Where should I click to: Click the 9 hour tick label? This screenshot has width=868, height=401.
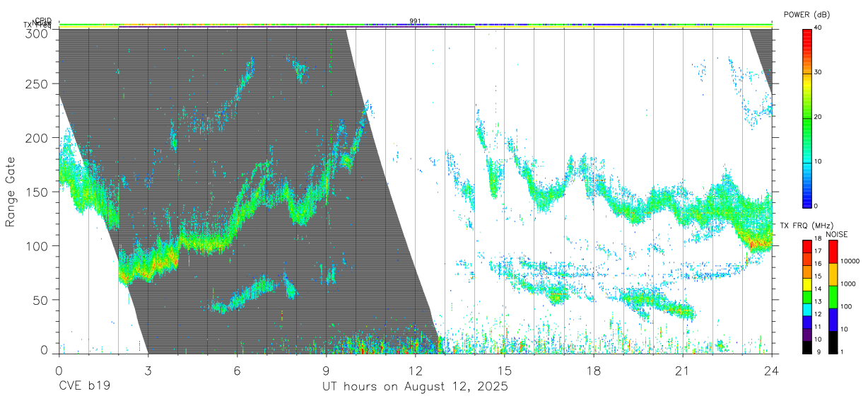pyautogui.click(x=326, y=371)
